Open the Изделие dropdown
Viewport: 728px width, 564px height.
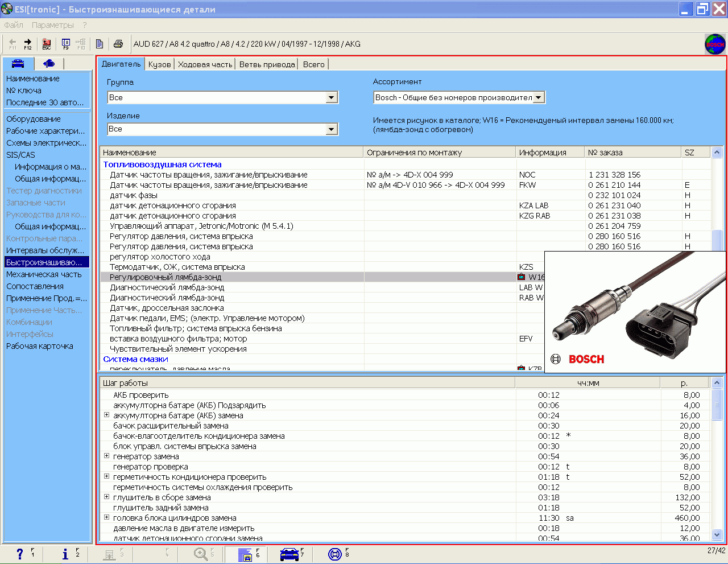click(x=332, y=130)
